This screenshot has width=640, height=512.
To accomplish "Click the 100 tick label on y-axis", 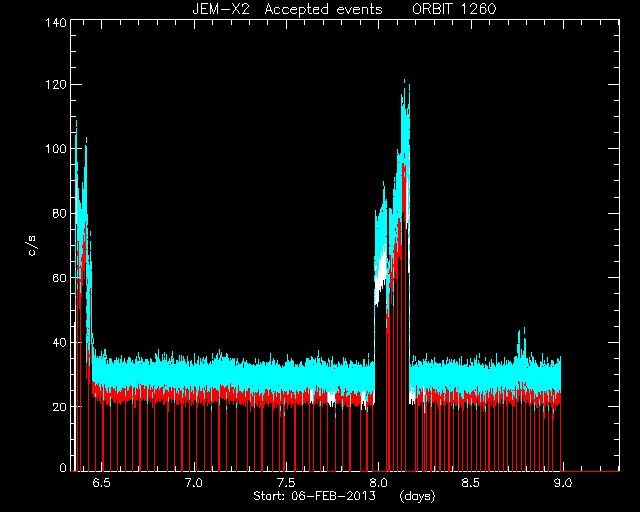I will click(x=56, y=149).
